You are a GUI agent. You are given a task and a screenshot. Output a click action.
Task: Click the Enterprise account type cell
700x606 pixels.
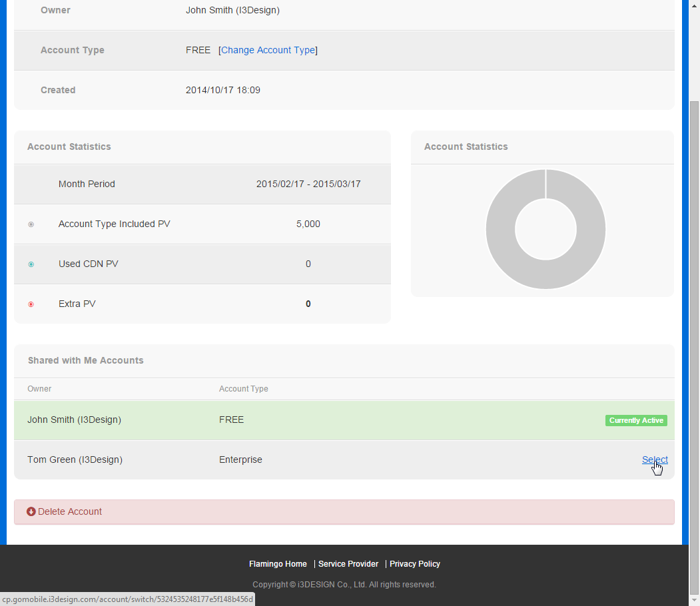click(240, 459)
